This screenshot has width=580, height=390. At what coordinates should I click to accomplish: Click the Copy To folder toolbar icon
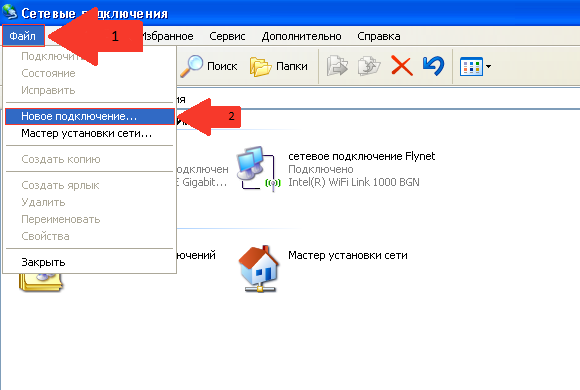369,66
